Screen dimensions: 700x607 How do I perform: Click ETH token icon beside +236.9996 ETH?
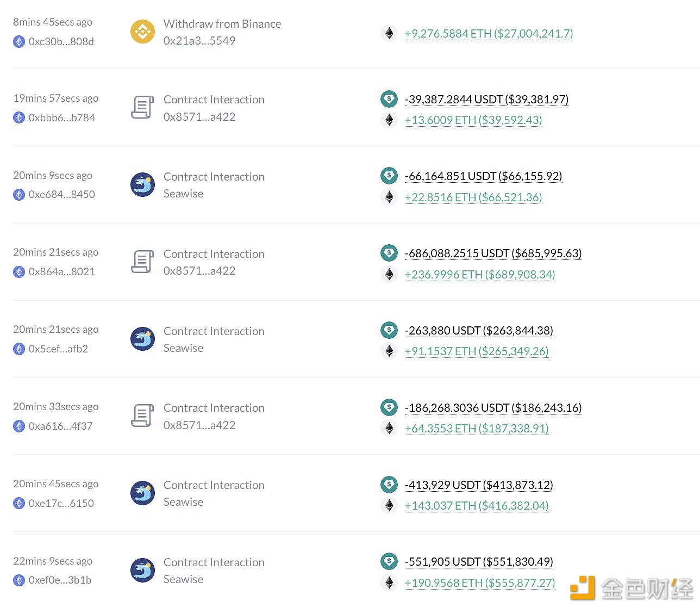[x=389, y=274]
